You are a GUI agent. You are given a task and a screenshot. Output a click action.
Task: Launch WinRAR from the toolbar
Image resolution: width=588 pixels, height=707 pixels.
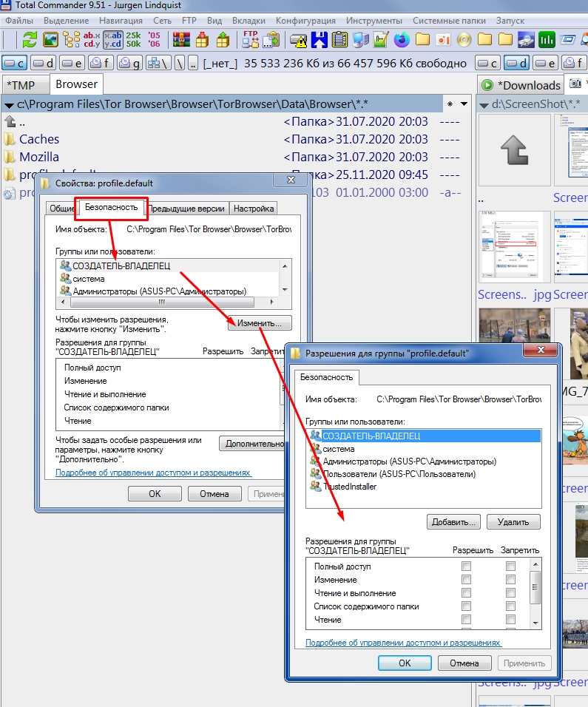tap(181, 40)
